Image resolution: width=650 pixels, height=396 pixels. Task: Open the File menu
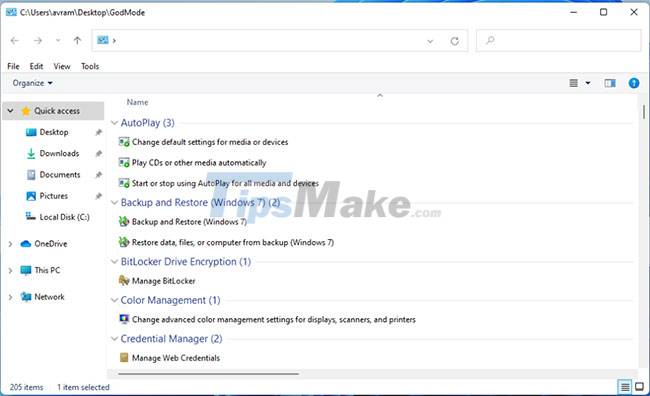pyautogui.click(x=13, y=66)
